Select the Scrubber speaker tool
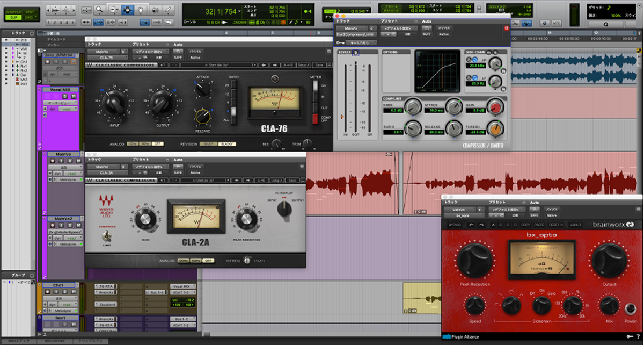Viewport: 644px width, 345px height. [155, 9]
